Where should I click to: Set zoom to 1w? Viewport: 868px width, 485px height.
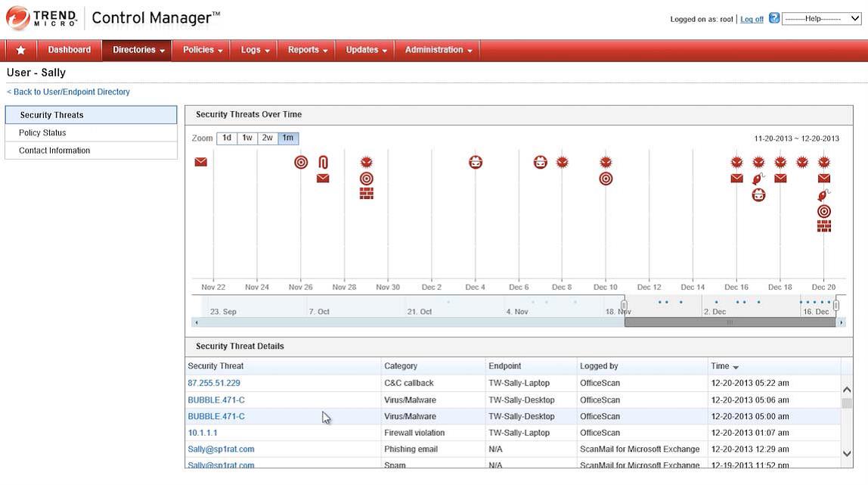tap(247, 138)
